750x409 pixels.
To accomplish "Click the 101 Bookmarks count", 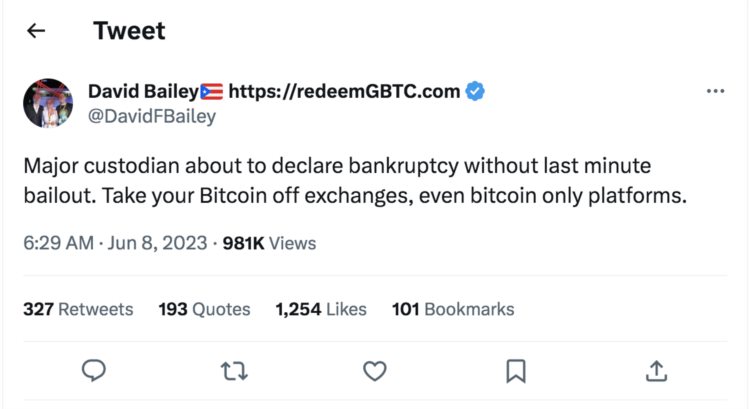I will (x=452, y=309).
